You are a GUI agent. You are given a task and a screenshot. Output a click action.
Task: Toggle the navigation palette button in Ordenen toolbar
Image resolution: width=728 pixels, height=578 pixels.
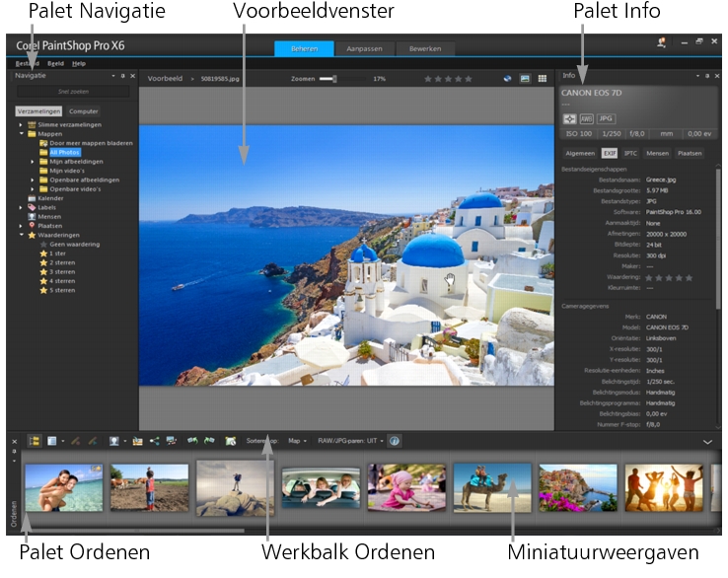coord(34,441)
